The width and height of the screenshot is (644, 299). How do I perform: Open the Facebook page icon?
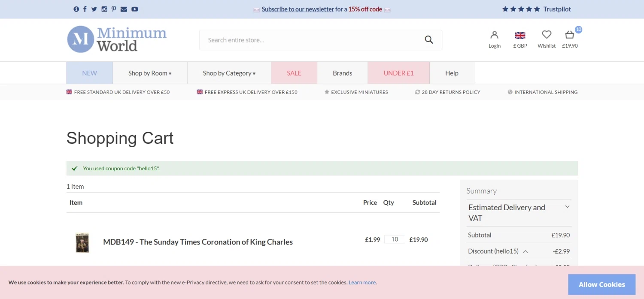click(85, 9)
